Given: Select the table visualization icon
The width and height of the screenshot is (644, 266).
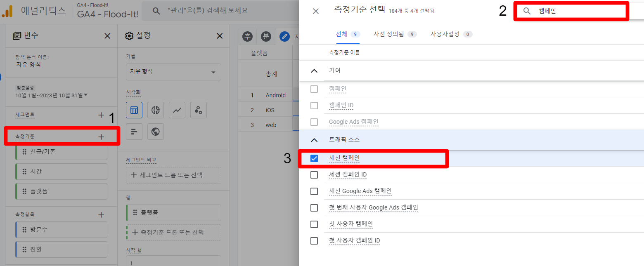Looking at the screenshot, I should [134, 110].
